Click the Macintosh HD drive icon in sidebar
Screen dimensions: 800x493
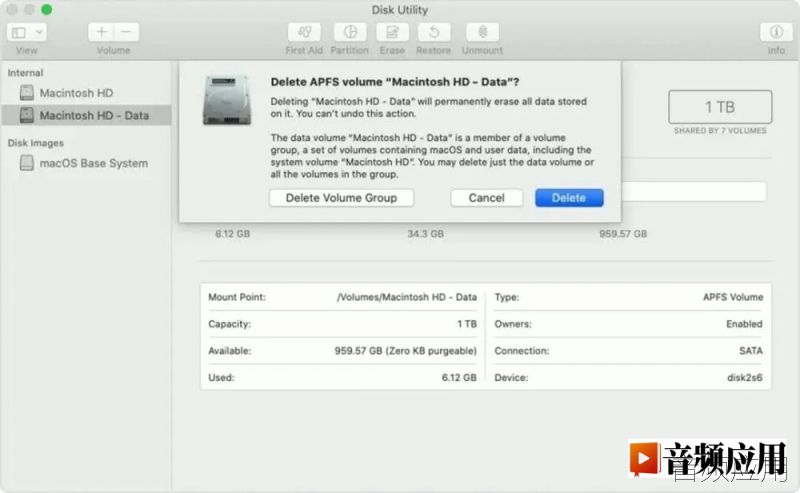(x=27, y=93)
